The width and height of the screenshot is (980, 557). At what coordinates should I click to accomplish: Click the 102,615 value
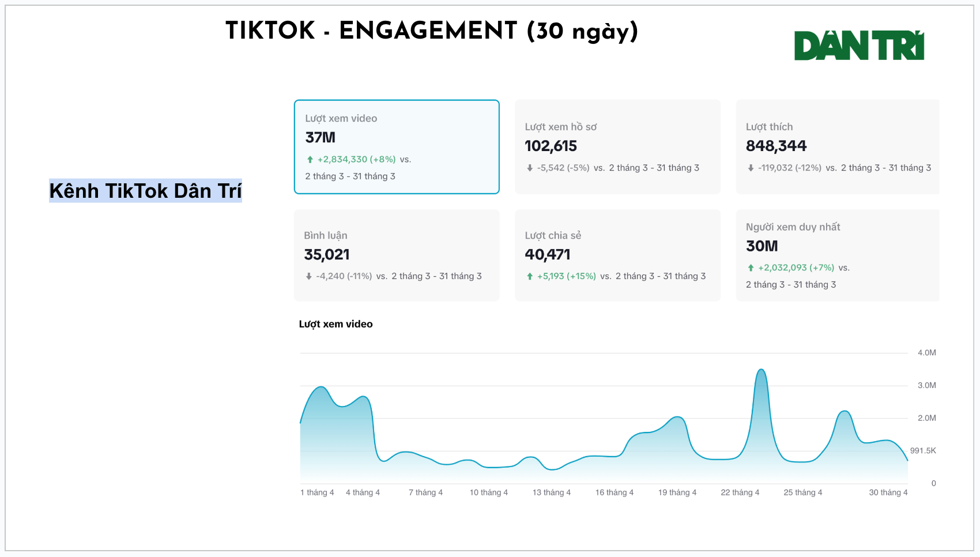pyautogui.click(x=551, y=146)
